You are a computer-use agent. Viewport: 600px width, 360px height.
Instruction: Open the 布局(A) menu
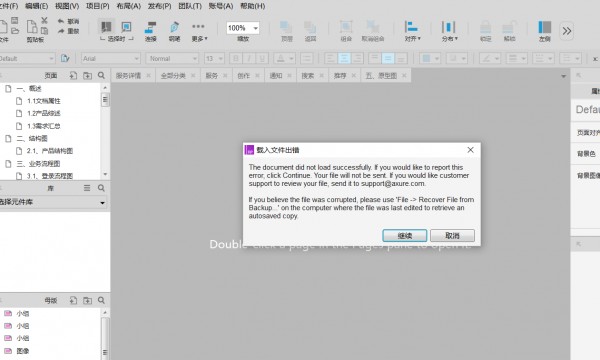point(129,6)
